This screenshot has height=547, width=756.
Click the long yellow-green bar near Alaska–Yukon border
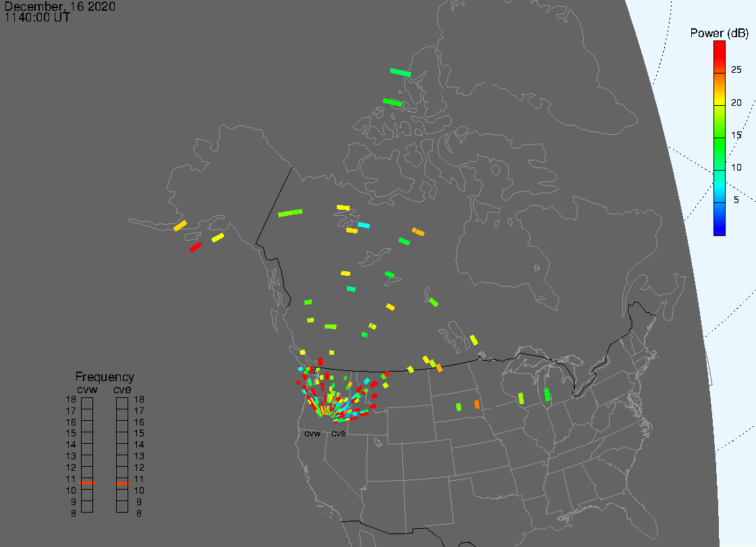coord(290,212)
